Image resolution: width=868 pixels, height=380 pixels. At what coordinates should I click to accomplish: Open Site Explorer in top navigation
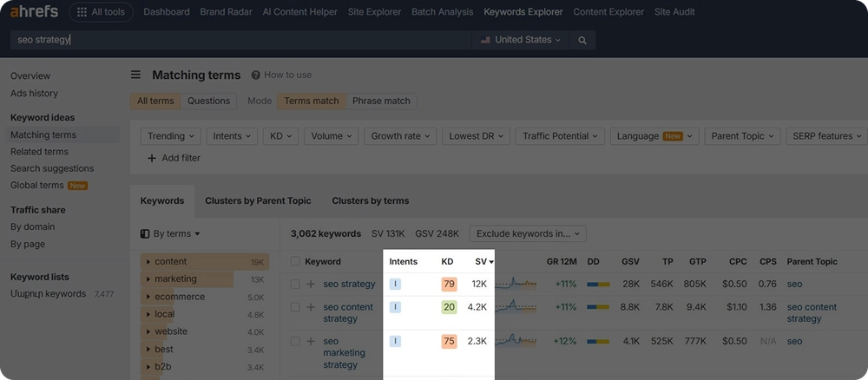375,11
